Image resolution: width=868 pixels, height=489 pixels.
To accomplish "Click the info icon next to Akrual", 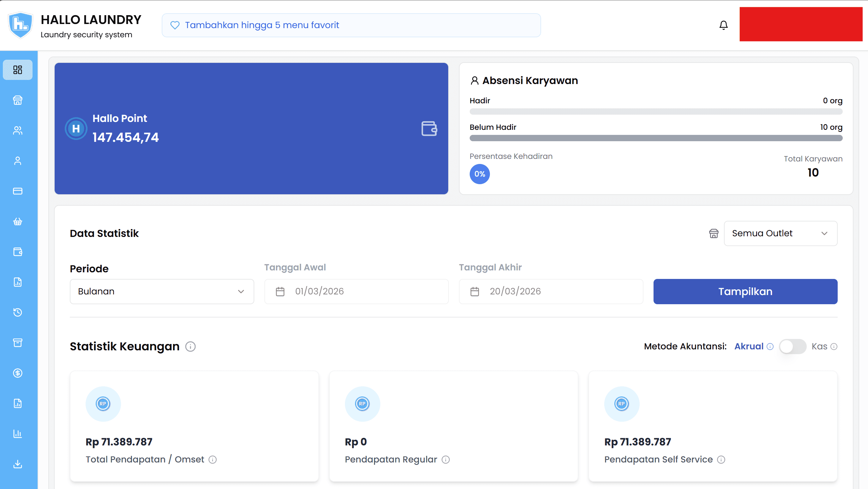I will 770,347.
